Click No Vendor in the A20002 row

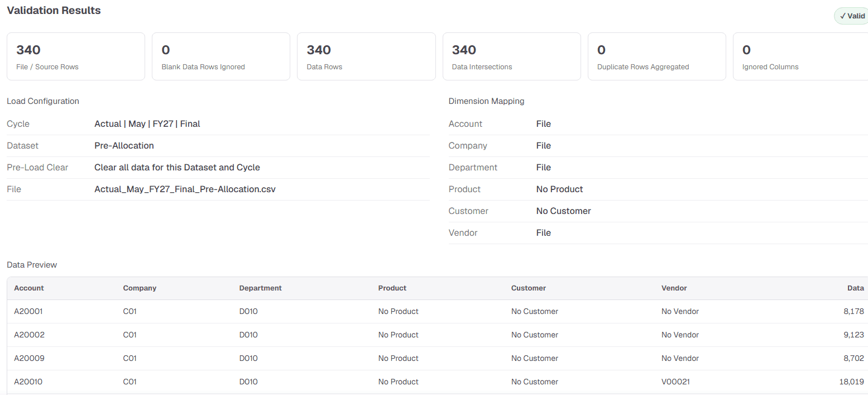pyautogui.click(x=680, y=335)
